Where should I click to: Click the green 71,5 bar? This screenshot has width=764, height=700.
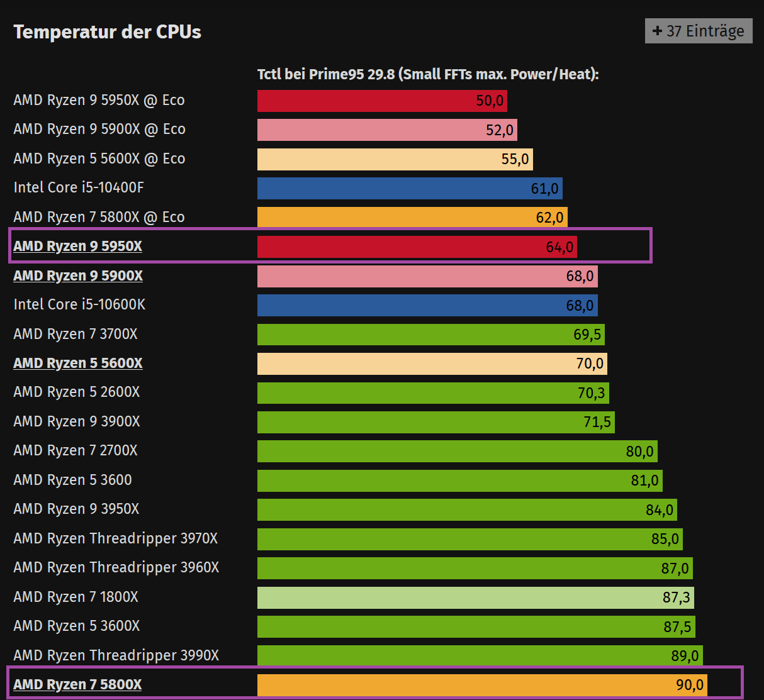tap(436, 423)
